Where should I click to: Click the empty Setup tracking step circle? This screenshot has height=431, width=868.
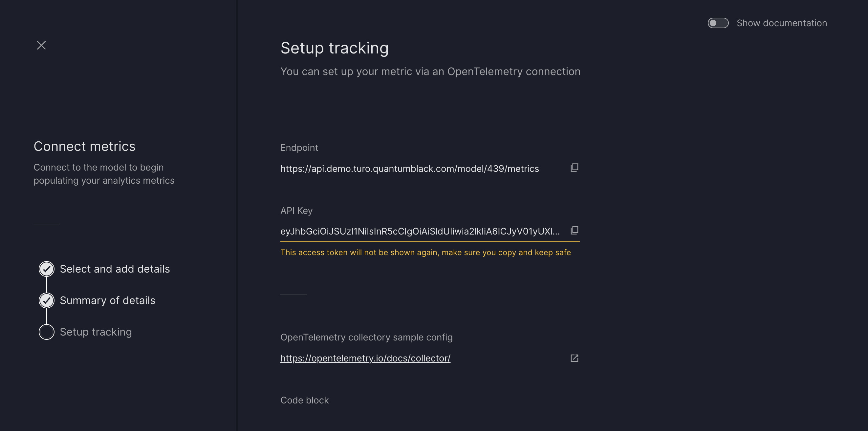(x=47, y=332)
